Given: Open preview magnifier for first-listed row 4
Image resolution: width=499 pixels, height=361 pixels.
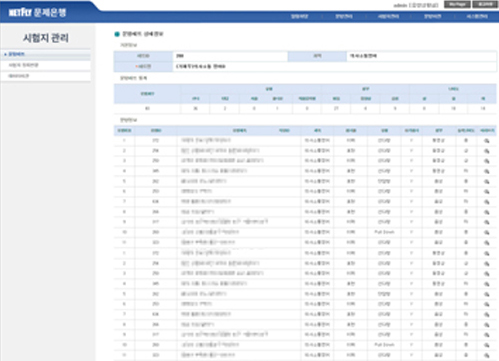Looking at the screenshot, I should click(x=487, y=171).
